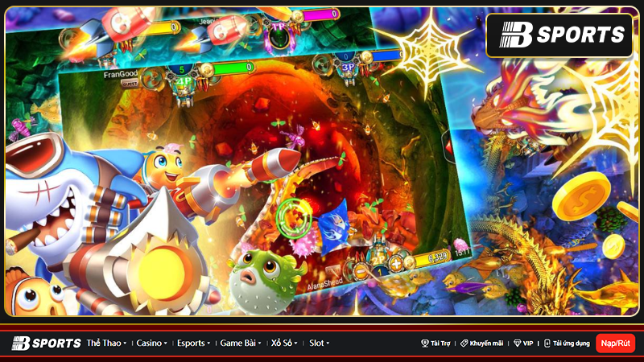Expand the dropdown arrow next to Esports
The image size is (644, 362).
coord(208,343)
